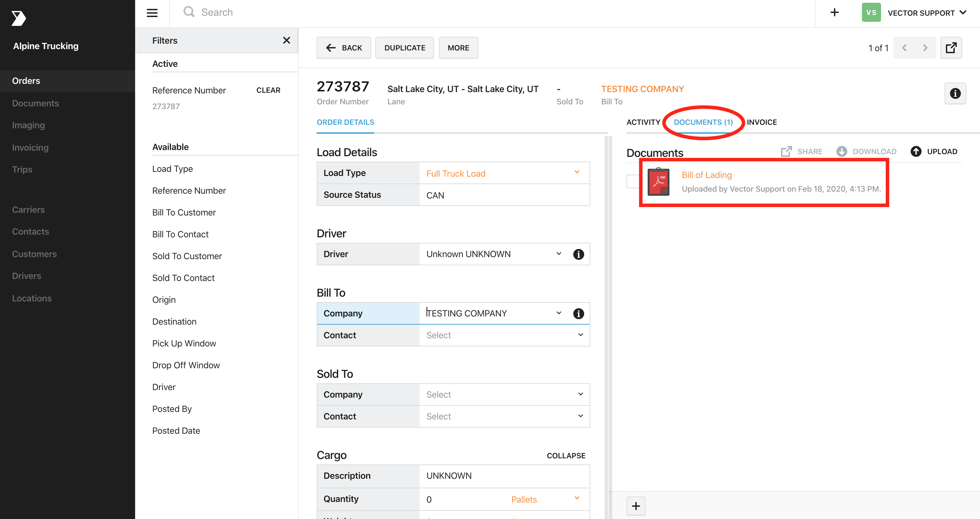Add Posted Date filter

[176, 431]
